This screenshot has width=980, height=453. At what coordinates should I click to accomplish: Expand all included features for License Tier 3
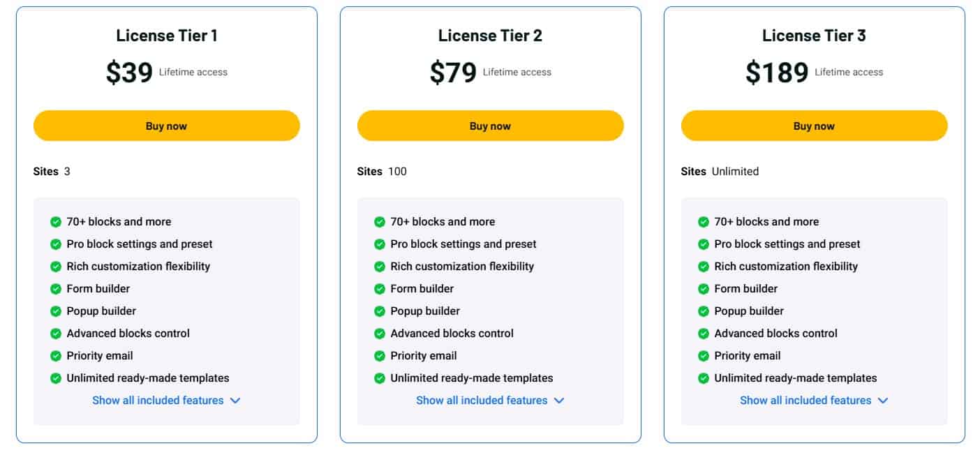814,400
